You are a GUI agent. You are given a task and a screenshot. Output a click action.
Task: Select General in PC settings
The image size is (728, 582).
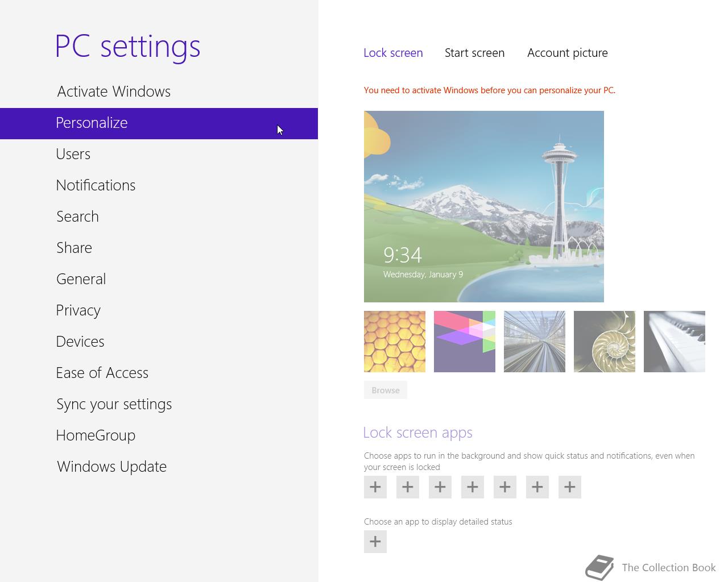tap(159, 279)
